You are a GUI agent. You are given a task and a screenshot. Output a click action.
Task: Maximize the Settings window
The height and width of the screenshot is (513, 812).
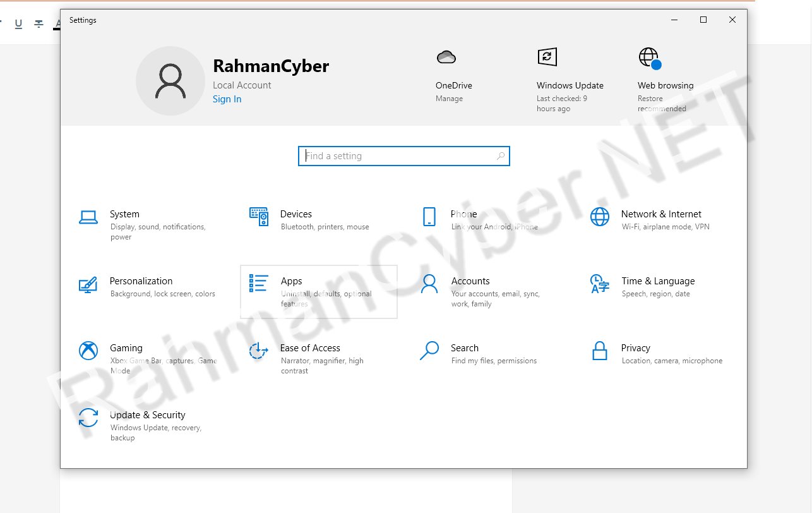[703, 20]
